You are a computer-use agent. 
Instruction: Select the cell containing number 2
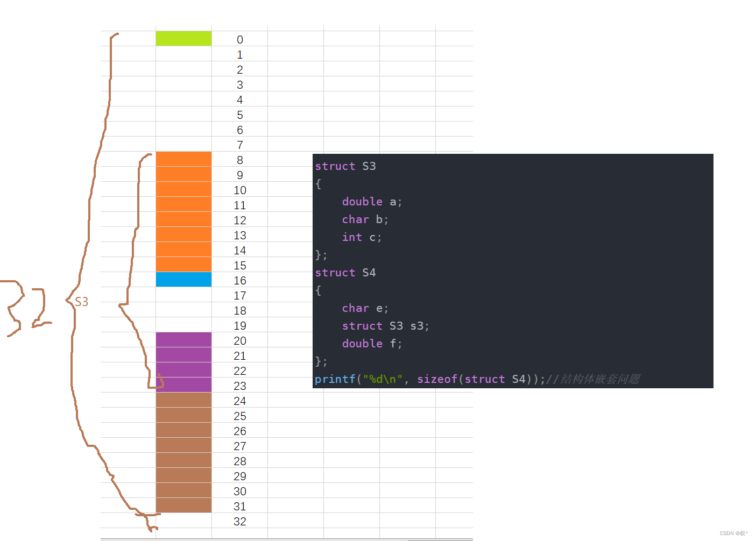tap(239, 69)
